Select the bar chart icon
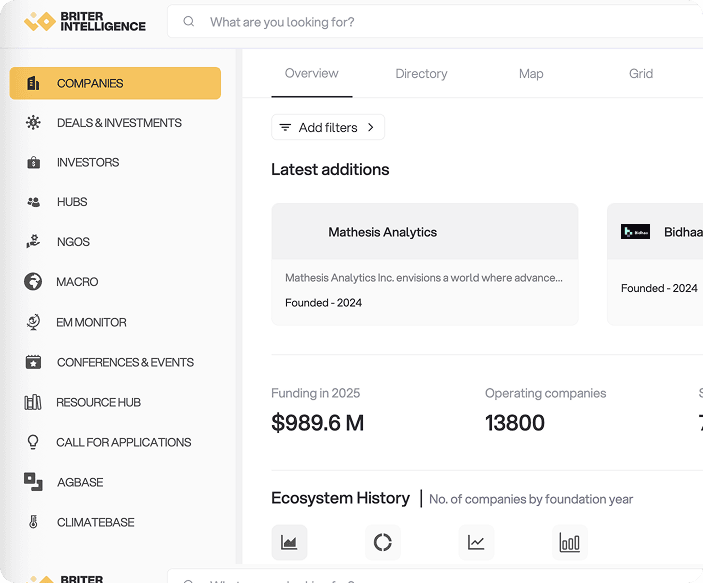Image resolution: width=703 pixels, height=583 pixels. tap(569, 542)
